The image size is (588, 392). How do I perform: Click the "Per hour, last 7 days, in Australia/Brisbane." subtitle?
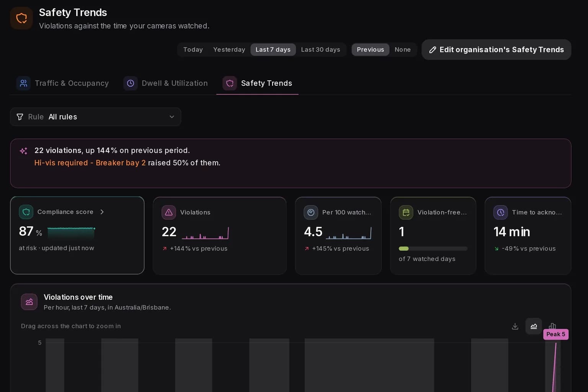coord(107,307)
